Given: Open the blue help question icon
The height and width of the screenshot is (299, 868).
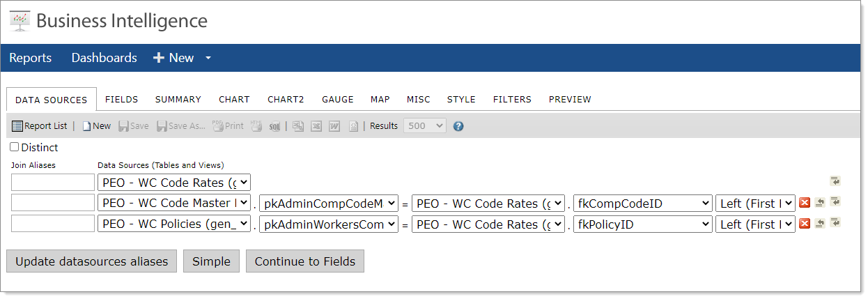Looking at the screenshot, I should point(458,126).
